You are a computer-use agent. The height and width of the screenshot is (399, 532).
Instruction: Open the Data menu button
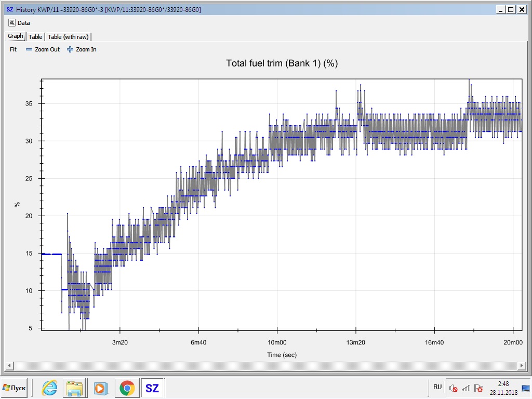pos(20,23)
